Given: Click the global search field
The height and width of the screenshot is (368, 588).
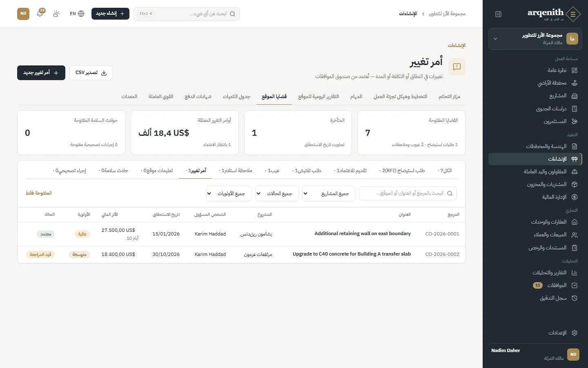Looking at the screenshot, I should pyautogui.click(x=187, y=13).
